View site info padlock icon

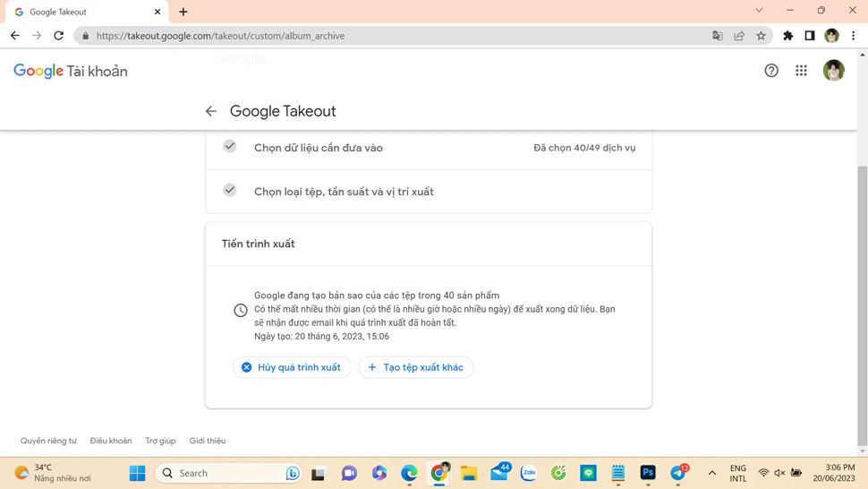click(85, 36)
